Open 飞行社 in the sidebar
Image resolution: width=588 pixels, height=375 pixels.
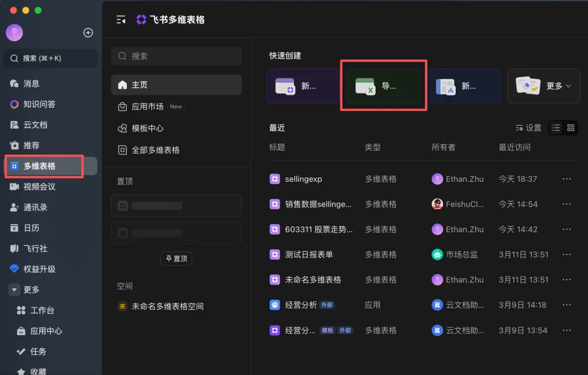(50, 249)
